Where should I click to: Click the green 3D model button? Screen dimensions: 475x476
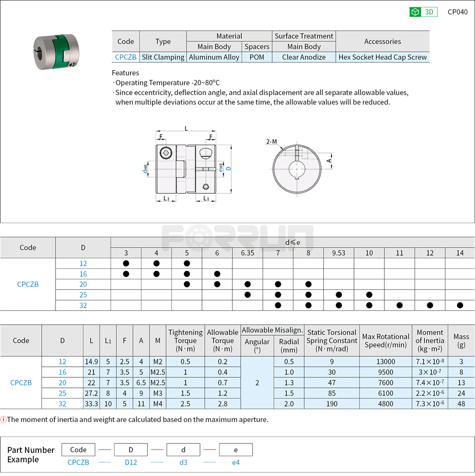coord(423,12)
